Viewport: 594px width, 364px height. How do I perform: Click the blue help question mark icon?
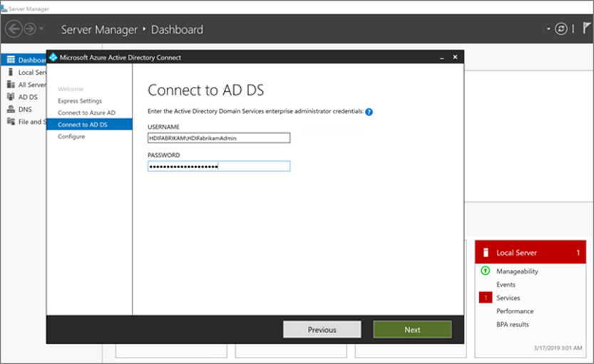point(369,112)
